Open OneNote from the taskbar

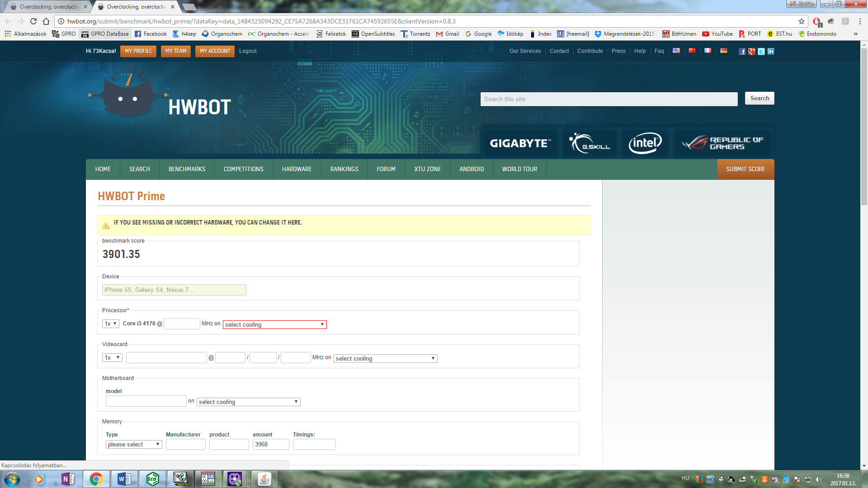(x=68, y=479)
